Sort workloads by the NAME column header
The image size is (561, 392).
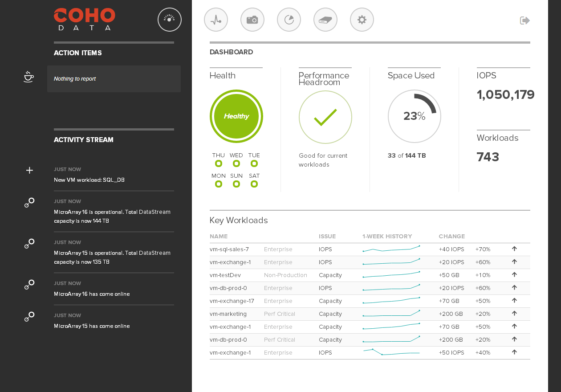[x=219, y=237]
